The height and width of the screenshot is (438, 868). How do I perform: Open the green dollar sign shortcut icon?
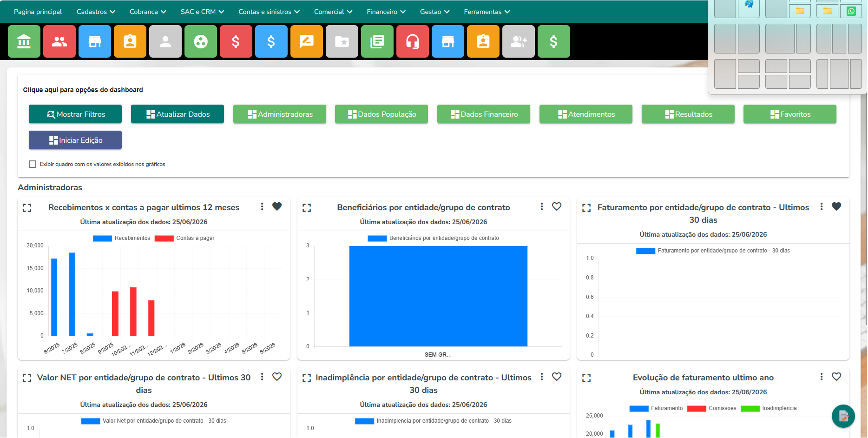554,41
